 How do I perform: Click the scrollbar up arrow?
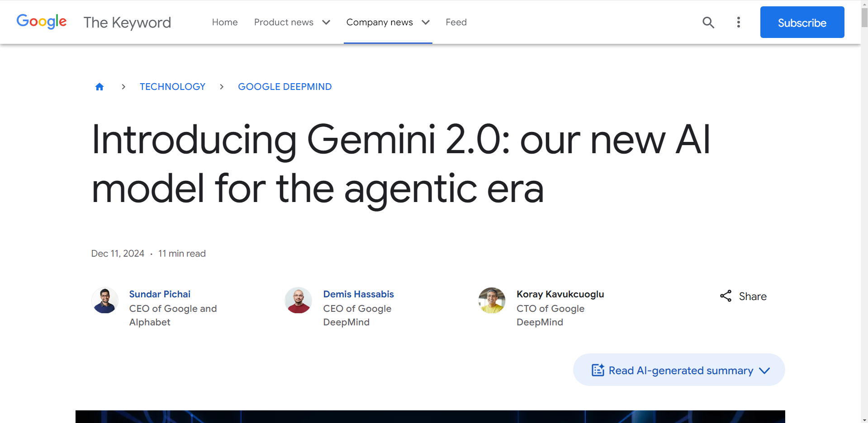pyautogui.click(x=864, y=3)
